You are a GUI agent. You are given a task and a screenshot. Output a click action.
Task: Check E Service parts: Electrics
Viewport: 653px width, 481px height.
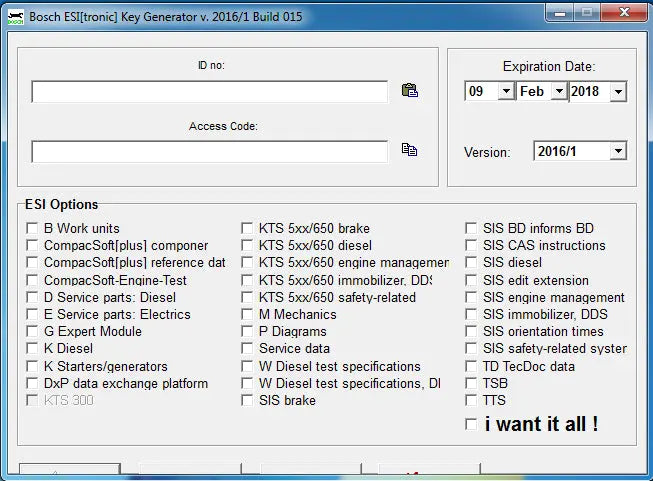click(x=32, y=314)
